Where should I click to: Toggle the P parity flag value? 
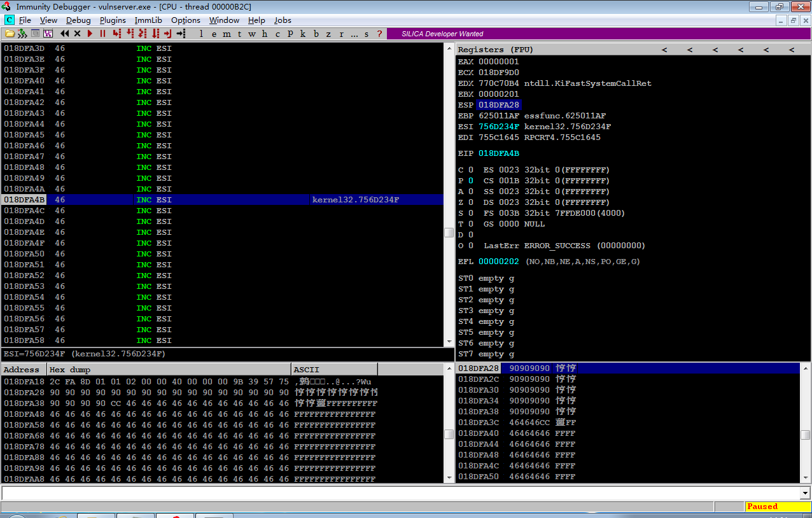tap(471, 181)
